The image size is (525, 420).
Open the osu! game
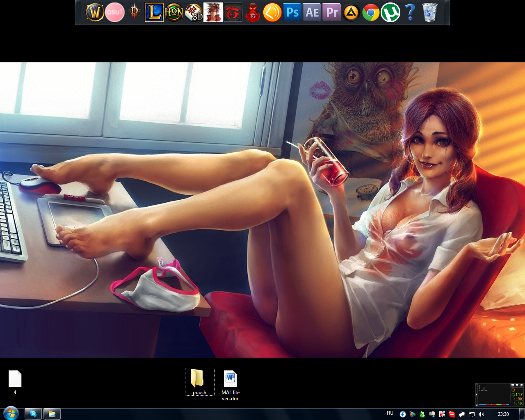click(115, 12)
